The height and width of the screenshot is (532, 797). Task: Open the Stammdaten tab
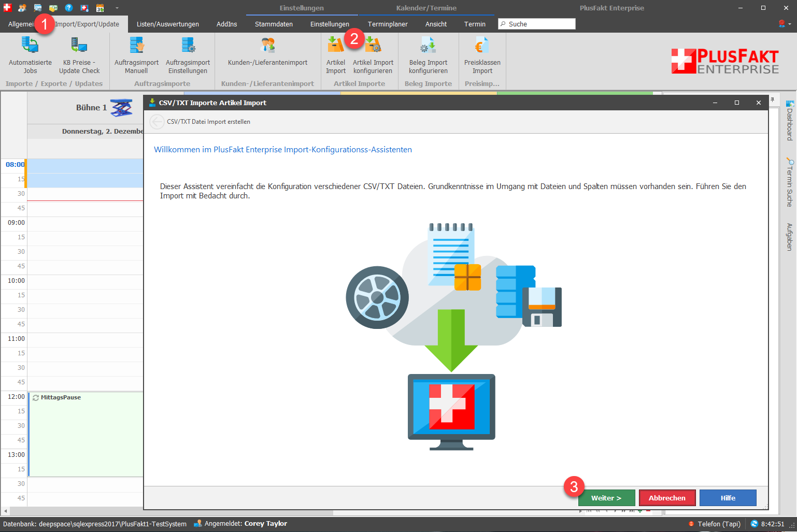(274, 24)
